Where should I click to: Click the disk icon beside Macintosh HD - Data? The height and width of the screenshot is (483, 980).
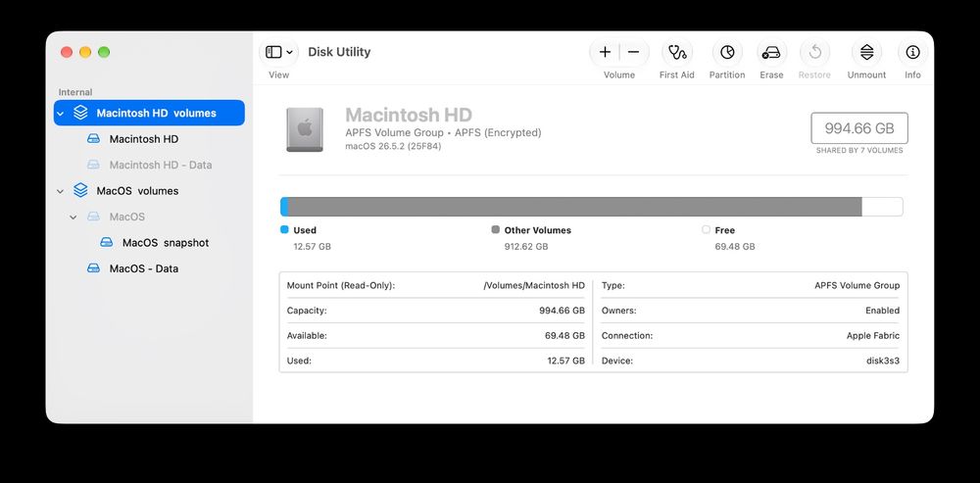93,165
